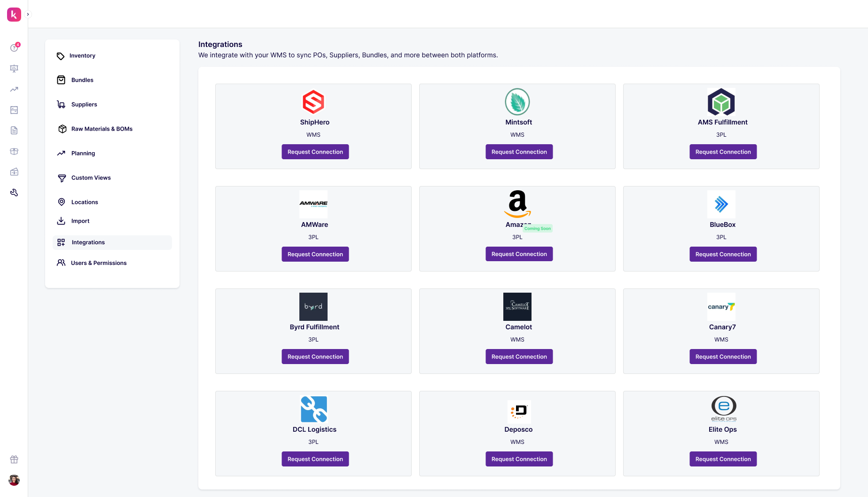Click the BlueBox arrow logo
This screenshot has height=497, width=868.
coord(721,204)
